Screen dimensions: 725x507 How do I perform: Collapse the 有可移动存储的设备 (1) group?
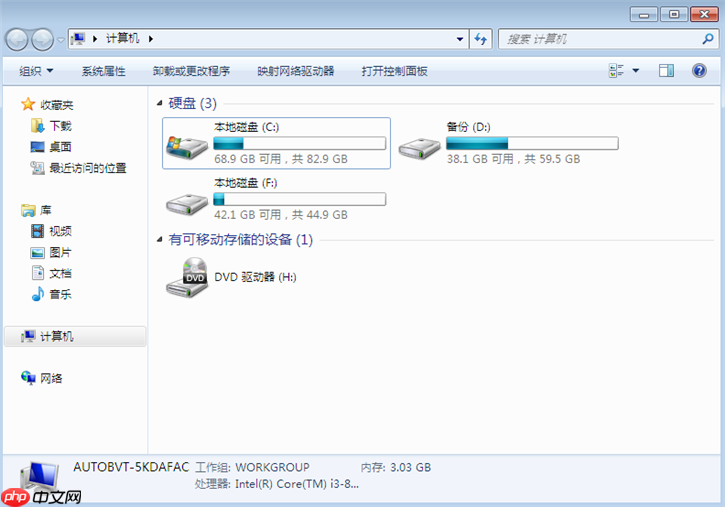coord(160,239)
